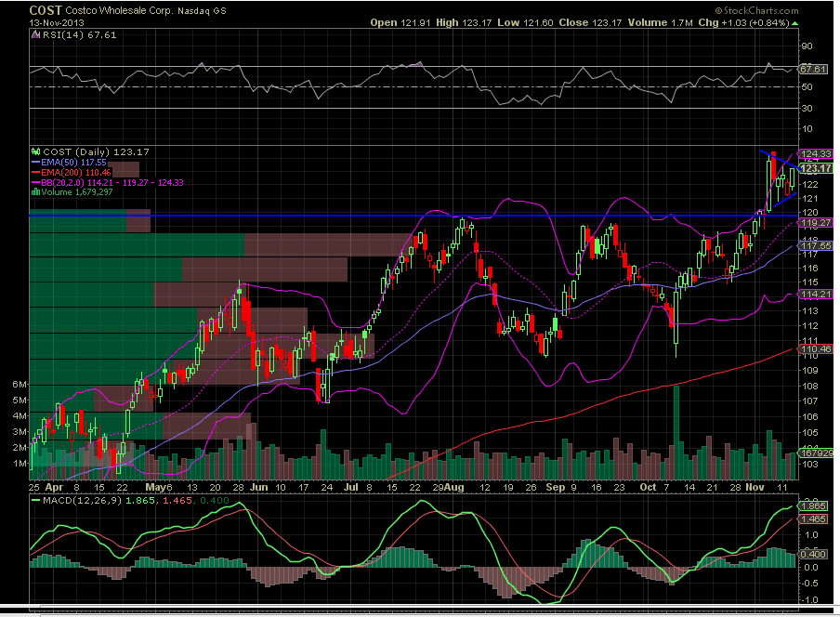Viewport: 840px width, 617px height.
Task: Click the EMA(50) blue line marker
Action: 35,163
